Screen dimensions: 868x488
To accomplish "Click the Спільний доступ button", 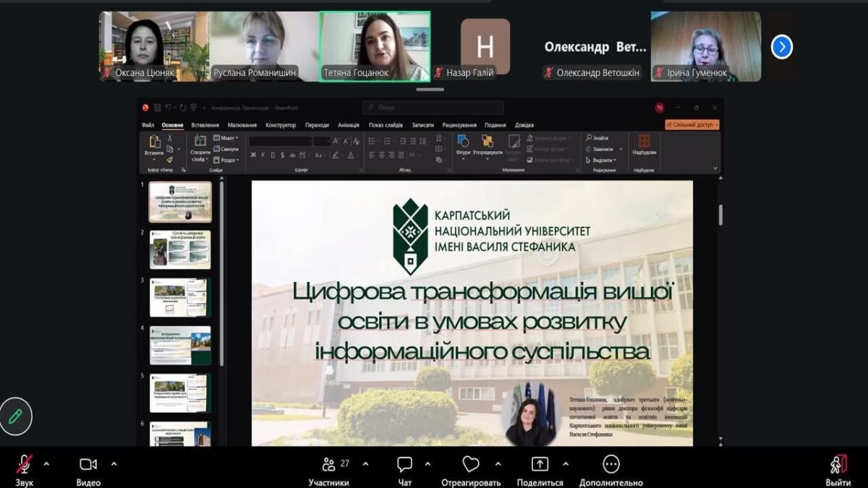I will point(692,125).
